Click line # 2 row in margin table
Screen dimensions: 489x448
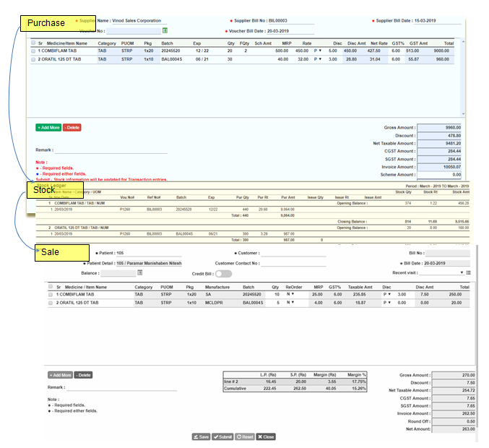tap(295, 382)
